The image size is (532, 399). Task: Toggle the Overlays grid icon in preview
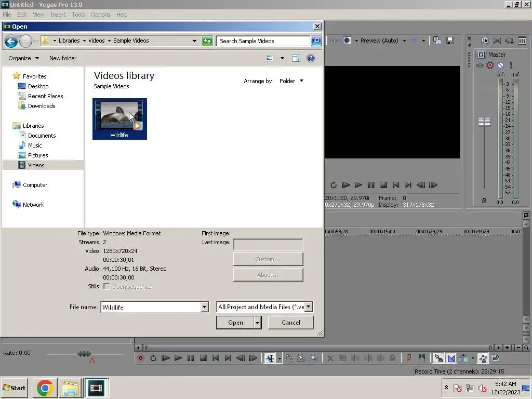[414, 41]
